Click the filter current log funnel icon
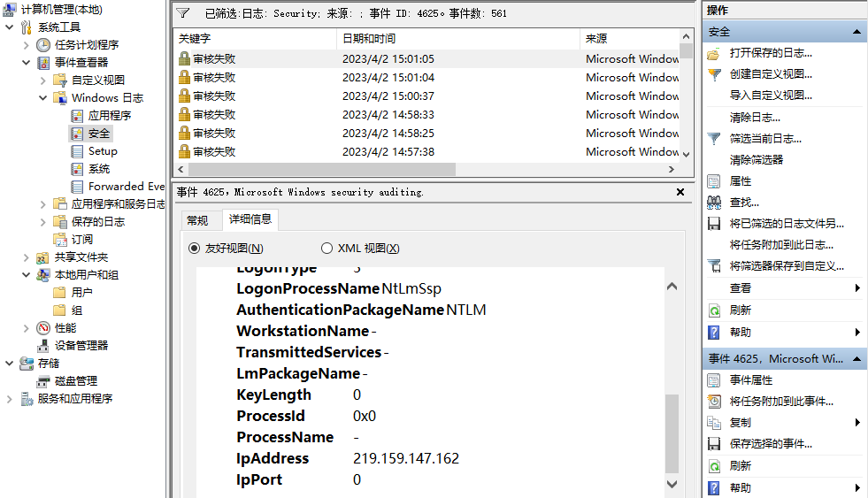Viewport: 868px width, 498px height. [714, 139]
